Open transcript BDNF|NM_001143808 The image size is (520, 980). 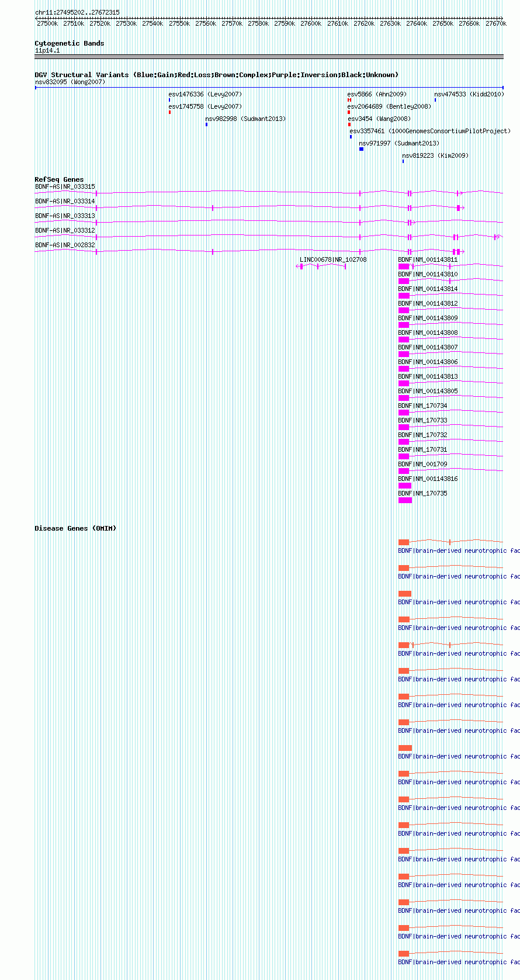point(428,333)
